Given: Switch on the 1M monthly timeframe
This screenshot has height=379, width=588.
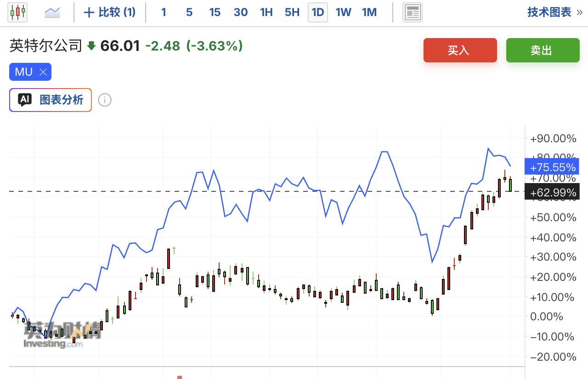Looking at the screenshot, I should point(369,12).
